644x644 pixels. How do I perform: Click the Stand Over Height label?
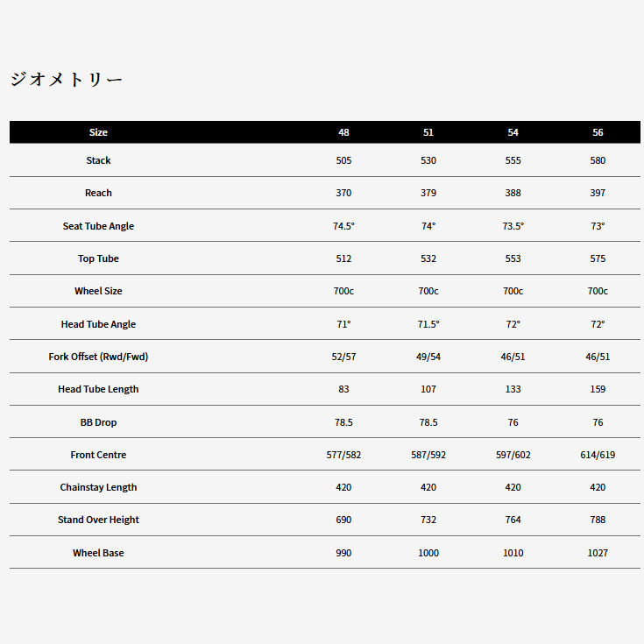tap(98, 520)
